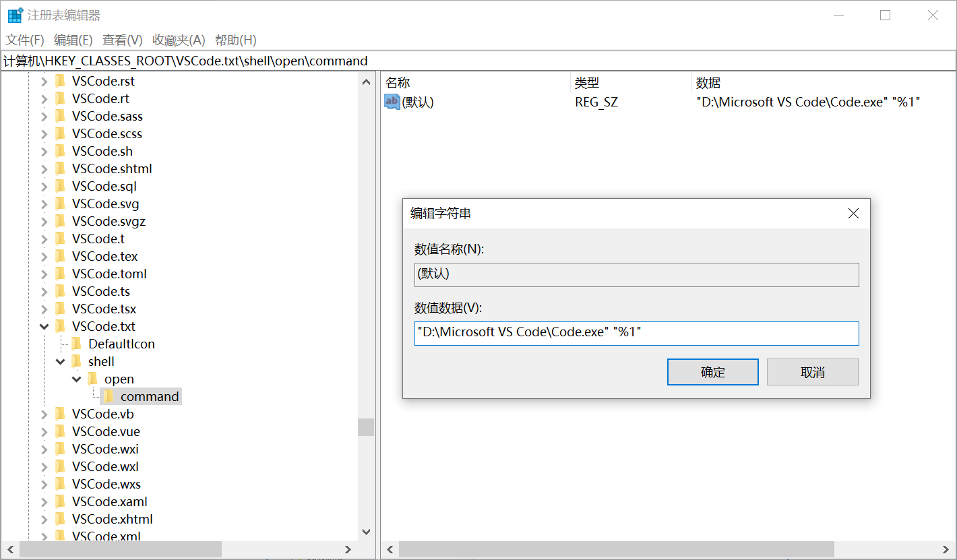Collapse the VSCode.txt tree node
Image resolution: width=957 pixels, height=560 pixels.
click(x=44, y=326)
